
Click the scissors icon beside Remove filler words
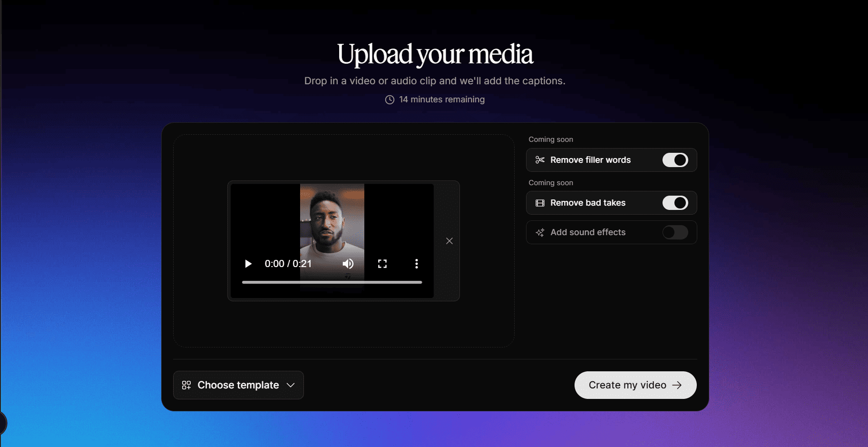click(540, 160)
